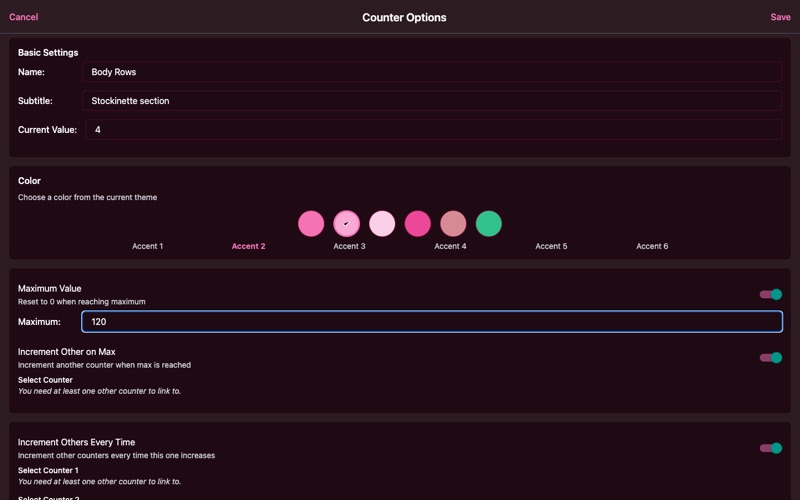Edit the Subtitle field Stockinette section
Screen dimensions: 800x500
[432, 101]
